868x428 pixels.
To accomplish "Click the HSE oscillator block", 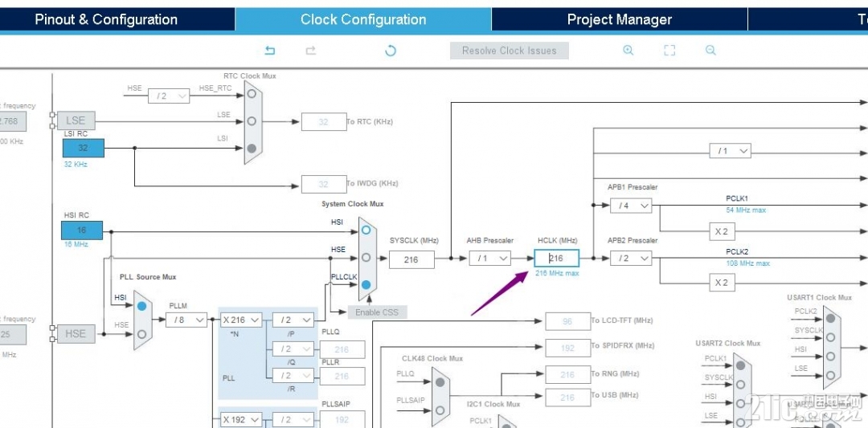I will tap(76, 333).
